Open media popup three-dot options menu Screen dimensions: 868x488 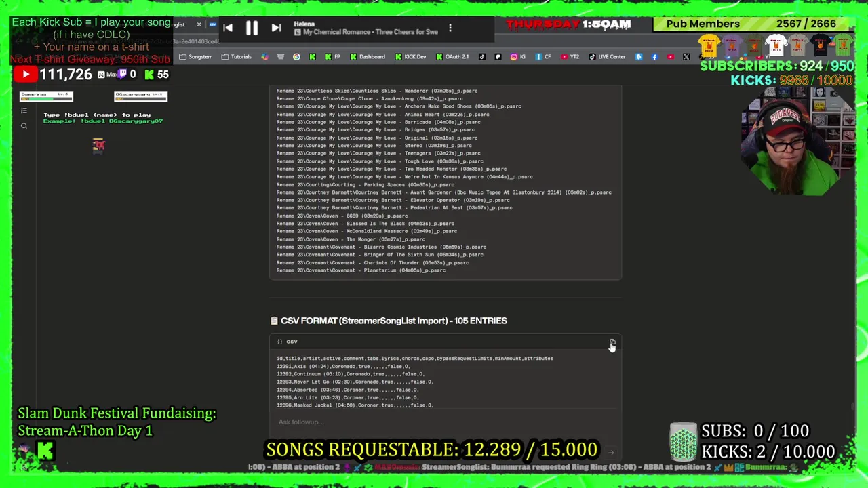450,28
